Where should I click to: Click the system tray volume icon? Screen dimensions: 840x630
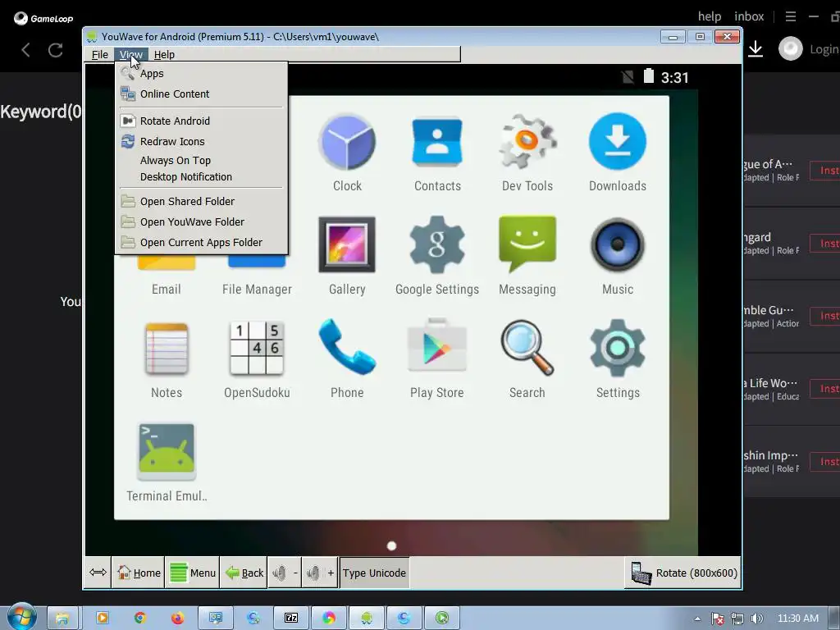[x=756, y=619]
